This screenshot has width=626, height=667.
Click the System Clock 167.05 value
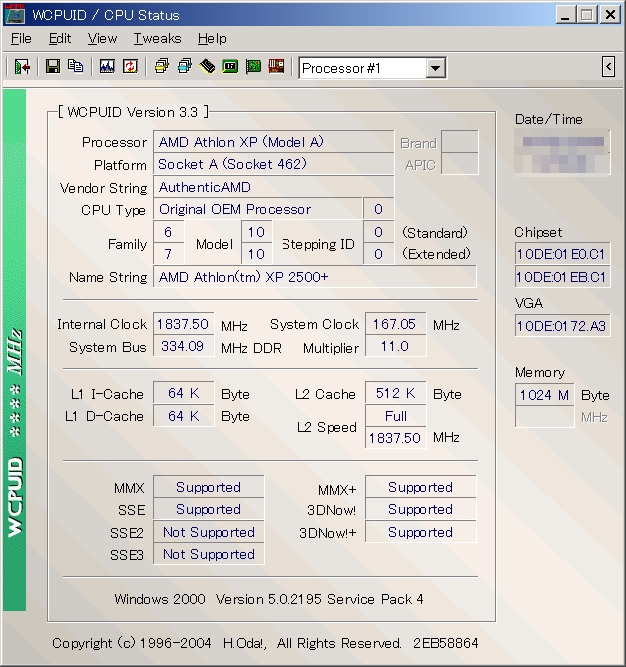coord(395,324)
